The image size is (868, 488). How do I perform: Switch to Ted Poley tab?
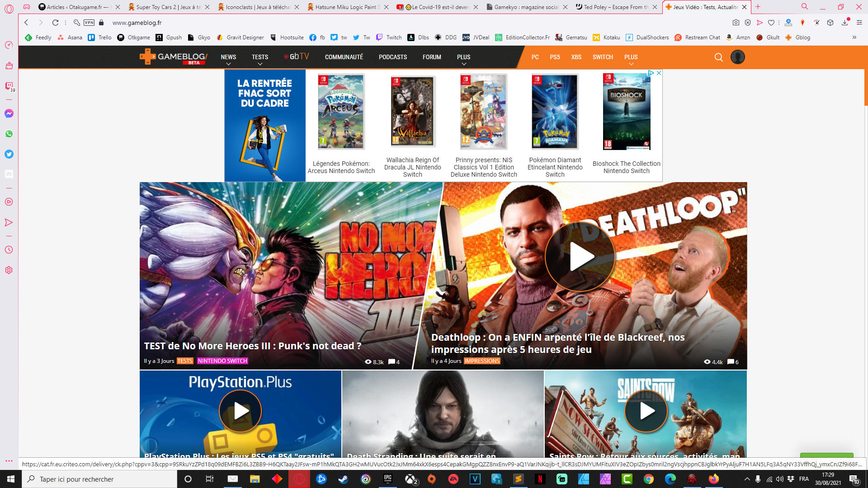[616, 7]
